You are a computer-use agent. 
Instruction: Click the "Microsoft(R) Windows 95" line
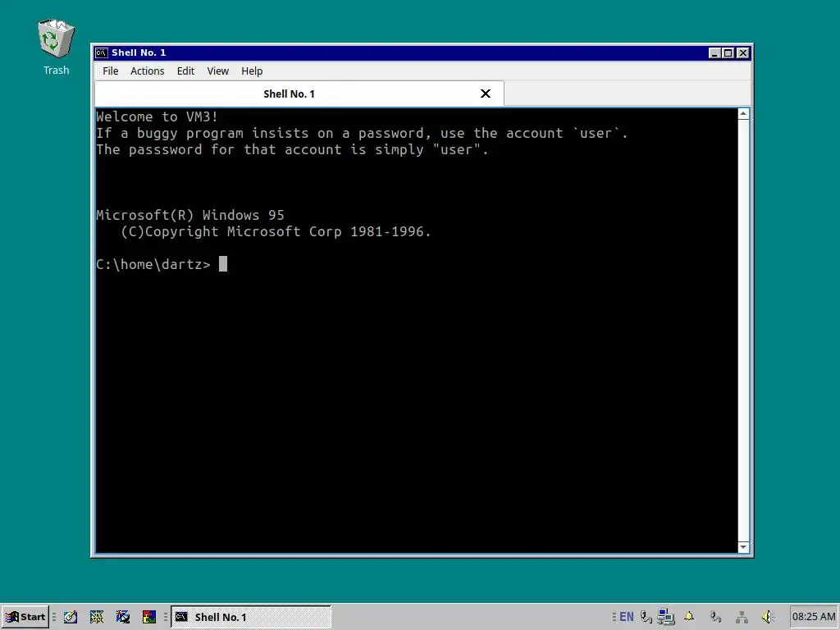tap(190, 216)
